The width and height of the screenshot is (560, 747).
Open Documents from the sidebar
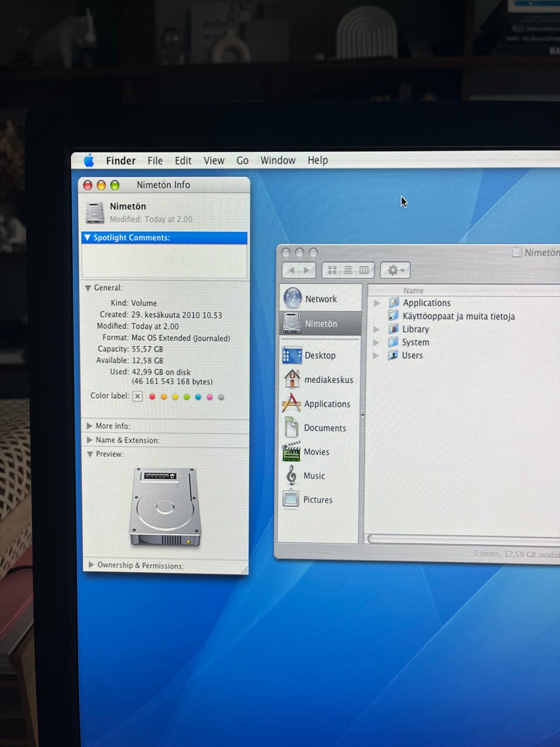pyautogui.click(x=318, y=428)
